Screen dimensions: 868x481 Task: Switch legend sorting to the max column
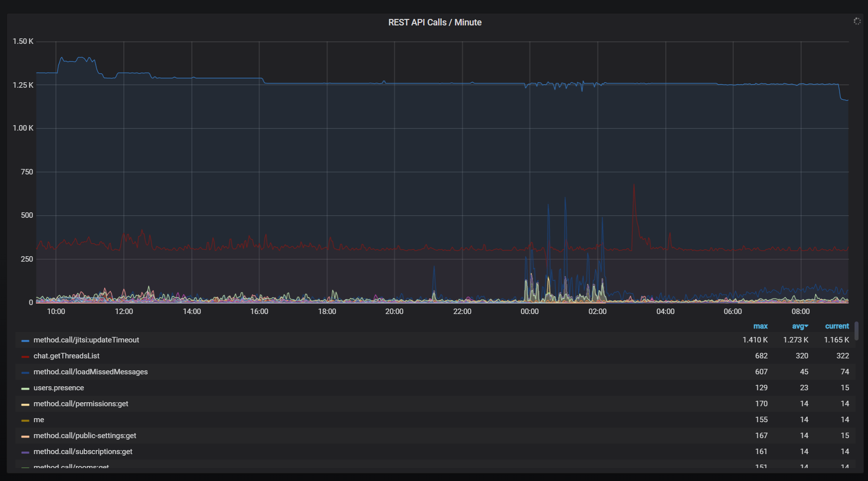pyautogui.click(x=761, y=326)
